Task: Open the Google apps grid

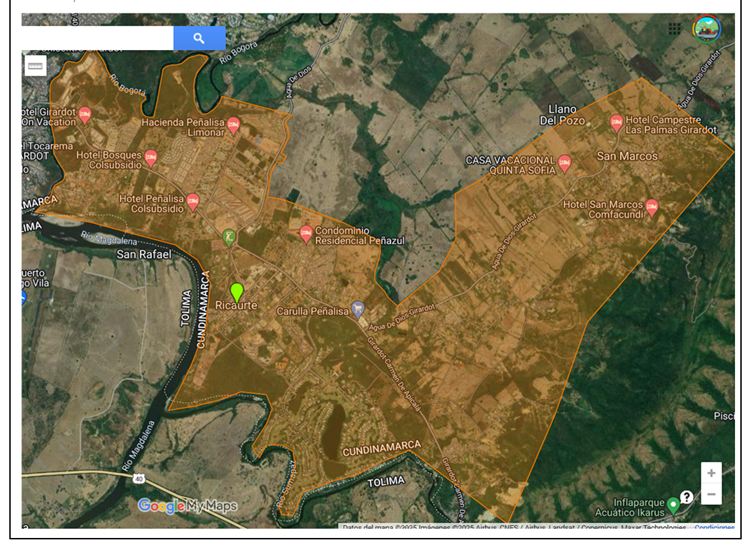Action: tap(675, 29)
